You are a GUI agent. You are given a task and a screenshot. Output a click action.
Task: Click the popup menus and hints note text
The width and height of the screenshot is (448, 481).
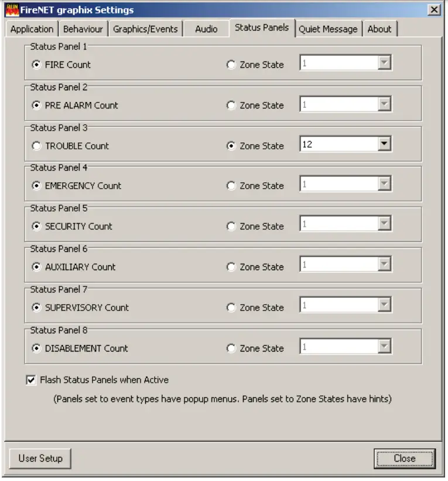click(223, 399)
